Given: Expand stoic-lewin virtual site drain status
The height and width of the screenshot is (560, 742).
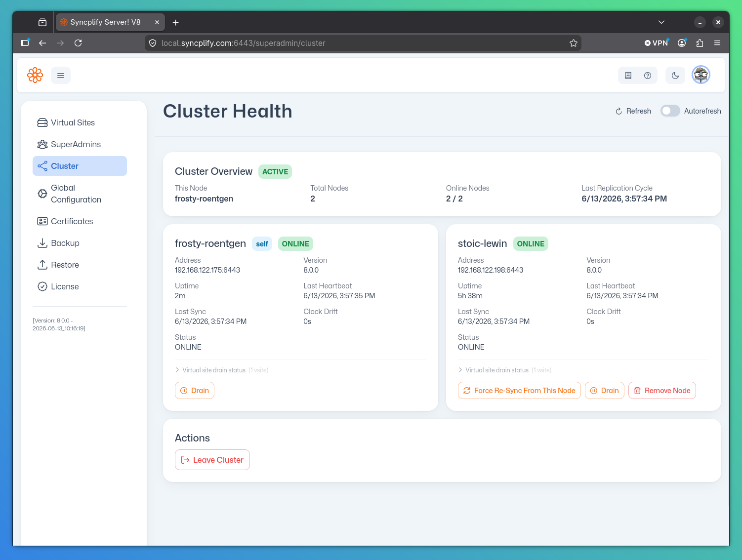Looking at the screenshot, I should click(504, 370).
